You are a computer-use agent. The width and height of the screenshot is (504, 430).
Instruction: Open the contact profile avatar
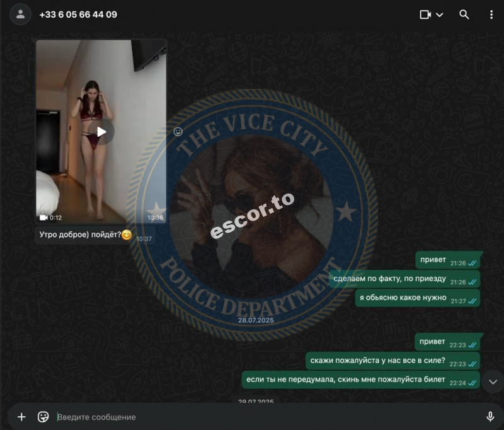21,14
